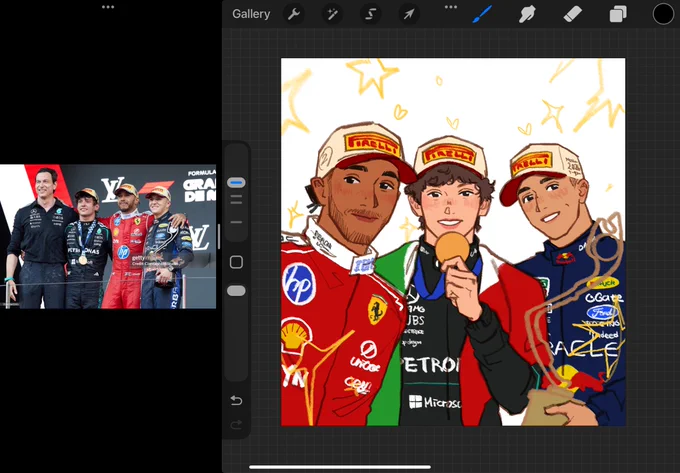
Task: Open the active color swatch
Action: (664, 14)
